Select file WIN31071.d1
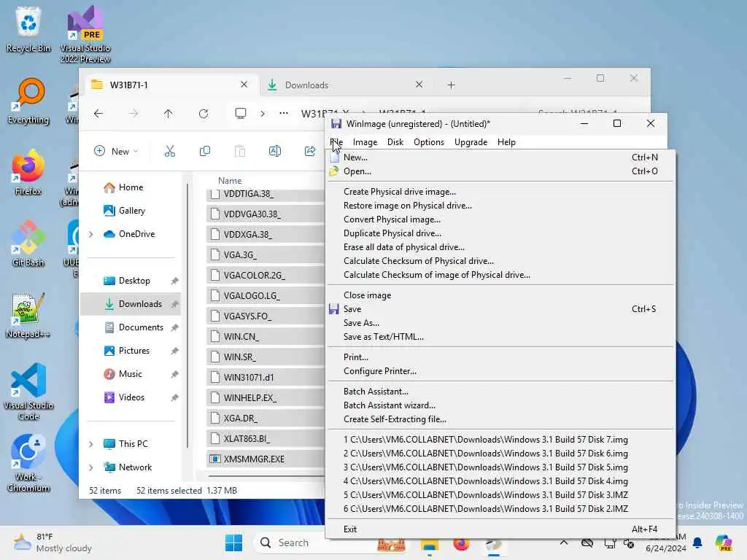The width and height of the screenshot is (747, 560). coord(266,378)
